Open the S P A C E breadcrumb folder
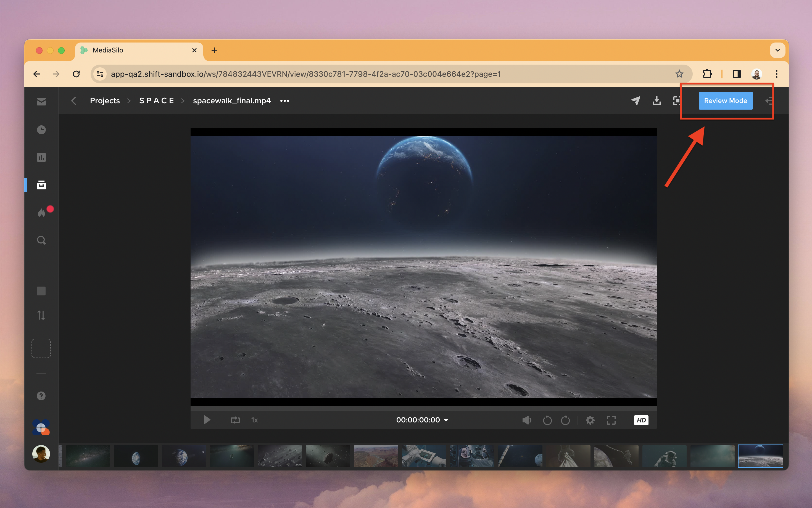The height and width of the screenshot is (508, 812). click(157, 101)
